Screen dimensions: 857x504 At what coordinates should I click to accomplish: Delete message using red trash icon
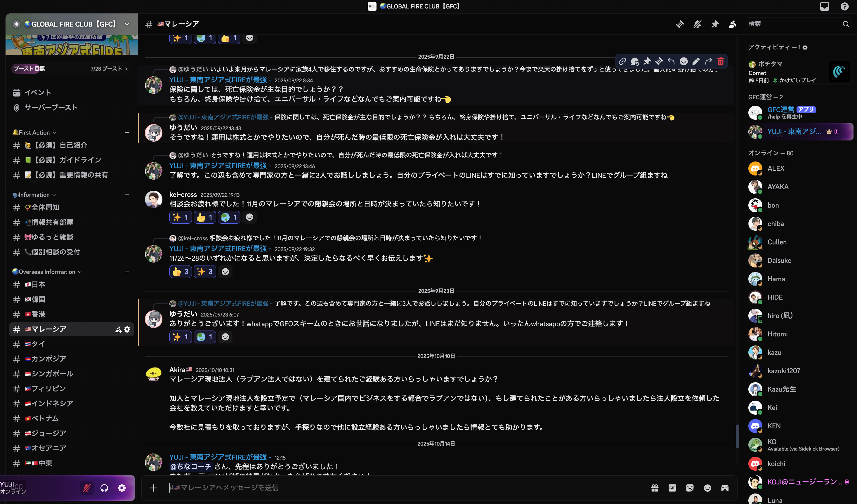click(x=720, y=62)
